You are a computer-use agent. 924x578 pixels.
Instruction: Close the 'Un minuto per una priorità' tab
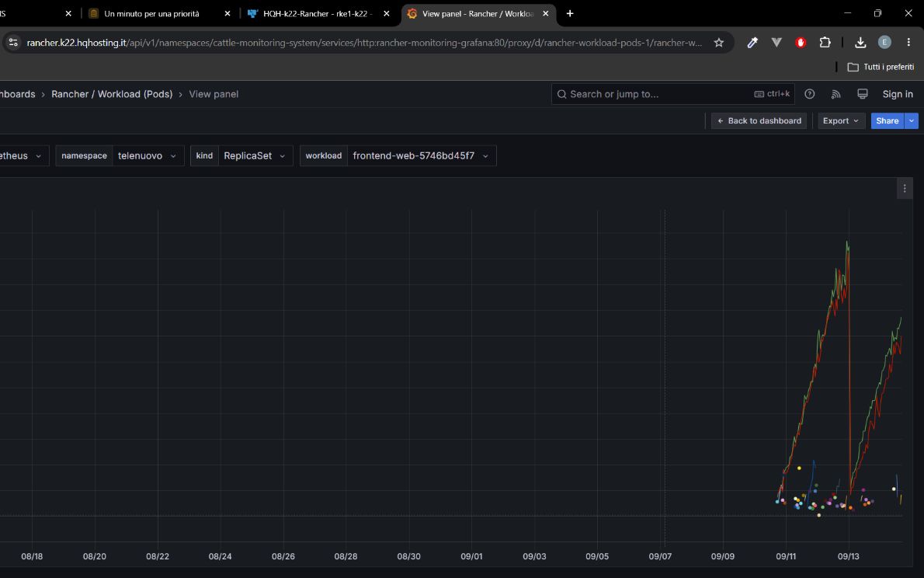pyautogui.click(x=228, y=13)
